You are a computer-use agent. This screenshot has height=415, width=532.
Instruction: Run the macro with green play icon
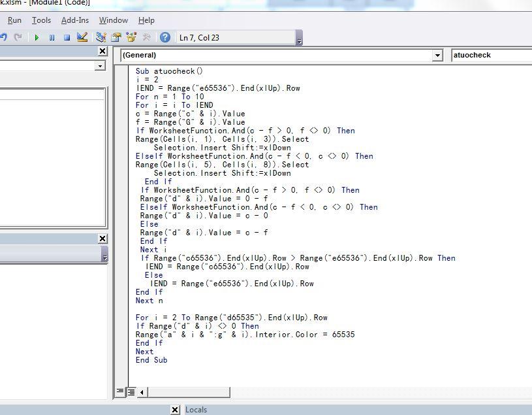(37, 37)
